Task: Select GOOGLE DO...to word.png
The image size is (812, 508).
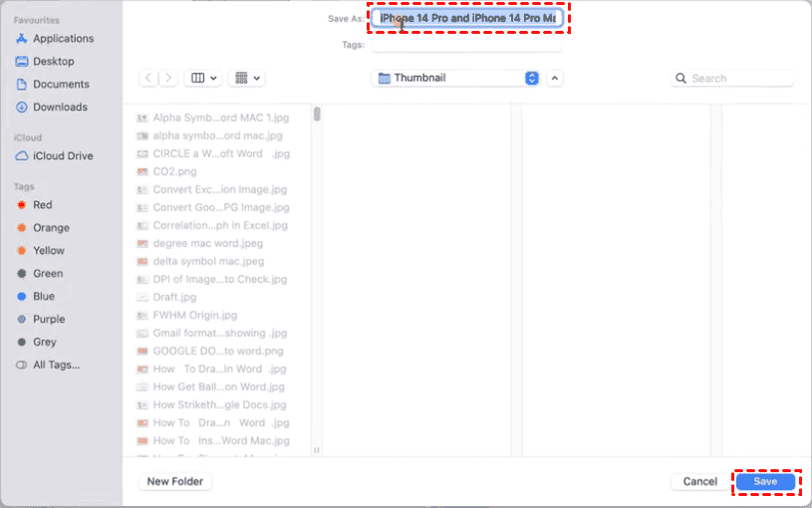Action: pyautogui.click(x=210, y=351)
